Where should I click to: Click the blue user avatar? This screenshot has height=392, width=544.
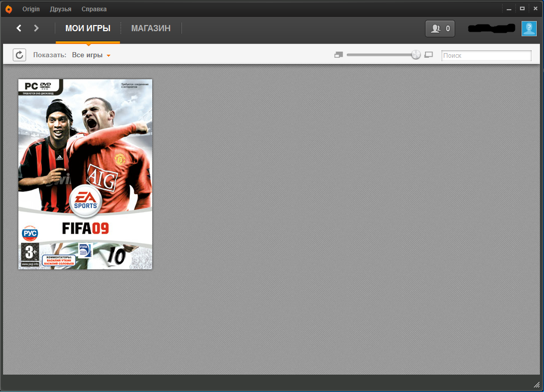pyautogui.click(x=529, y=29)
